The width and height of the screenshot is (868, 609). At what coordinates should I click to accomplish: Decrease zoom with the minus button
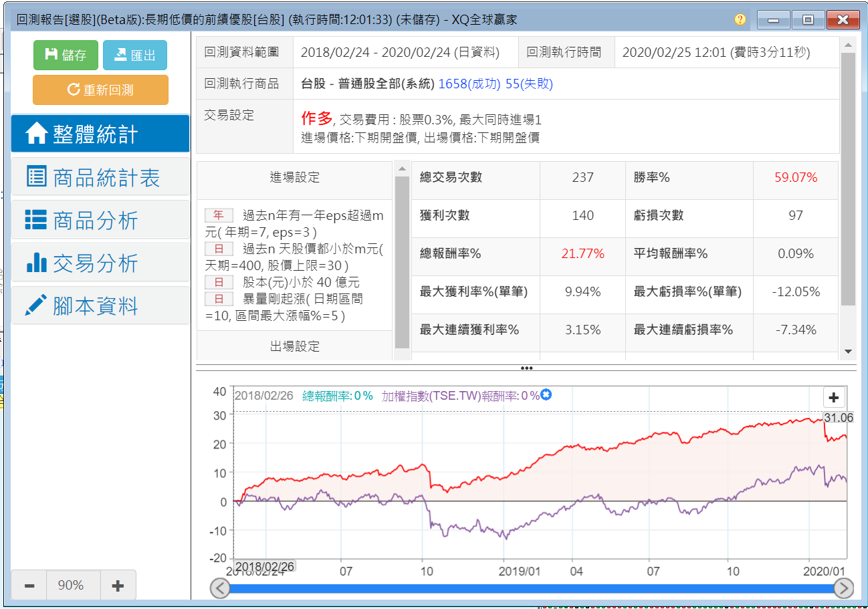tap(29, 586)
